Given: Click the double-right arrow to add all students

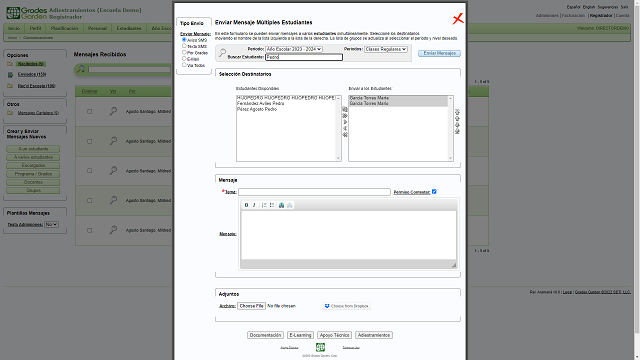Looking at the screenshot, I should coord(345,116).
